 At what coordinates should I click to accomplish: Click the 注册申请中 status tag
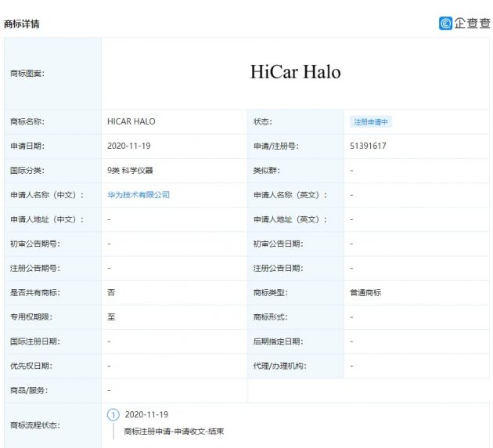coord(371,121)
